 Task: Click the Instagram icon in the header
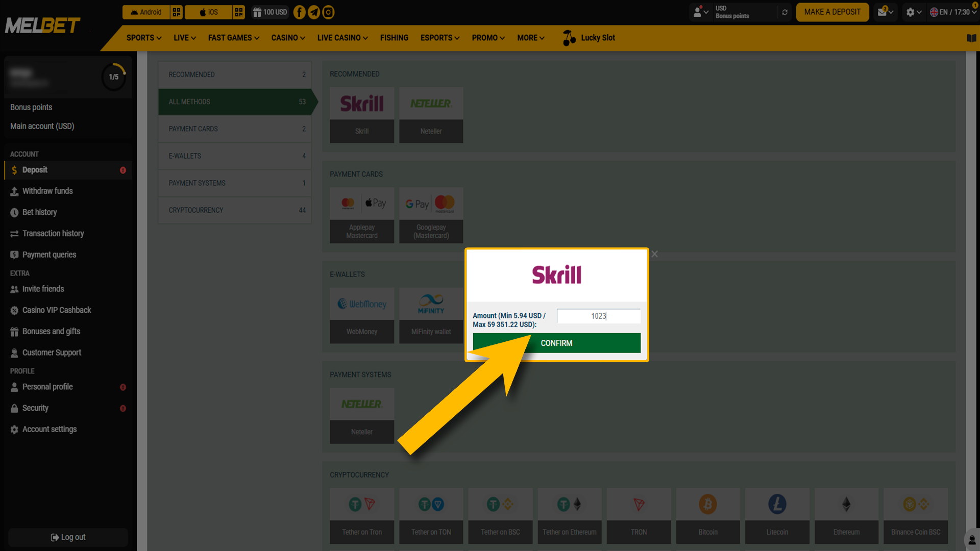(328, 12)
